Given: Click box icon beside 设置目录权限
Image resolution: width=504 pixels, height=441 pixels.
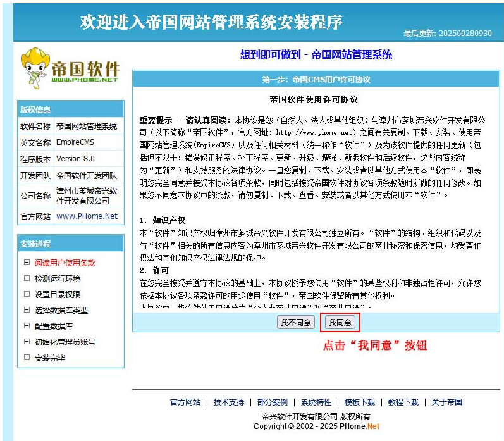Looking at the screenshot, I should point(27,294).
